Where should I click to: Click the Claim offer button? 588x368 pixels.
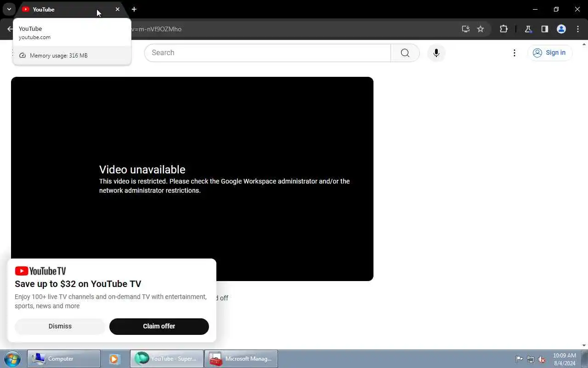point(159,326)
